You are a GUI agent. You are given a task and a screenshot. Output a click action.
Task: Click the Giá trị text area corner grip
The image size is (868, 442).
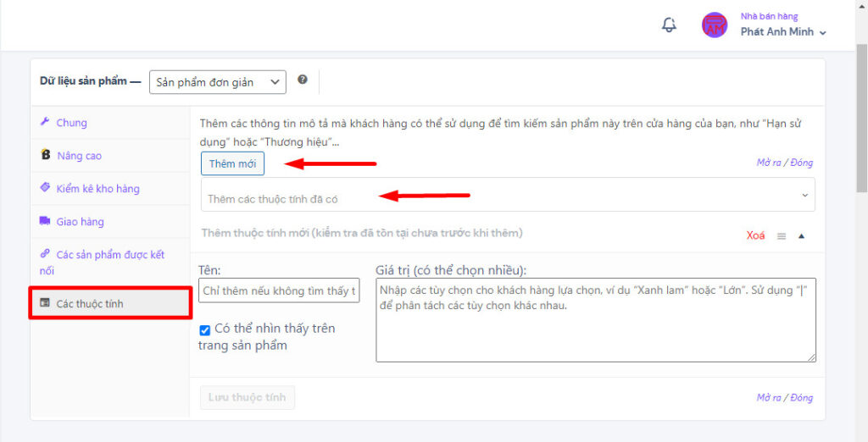pyautogui.click(x=811, y=358)
